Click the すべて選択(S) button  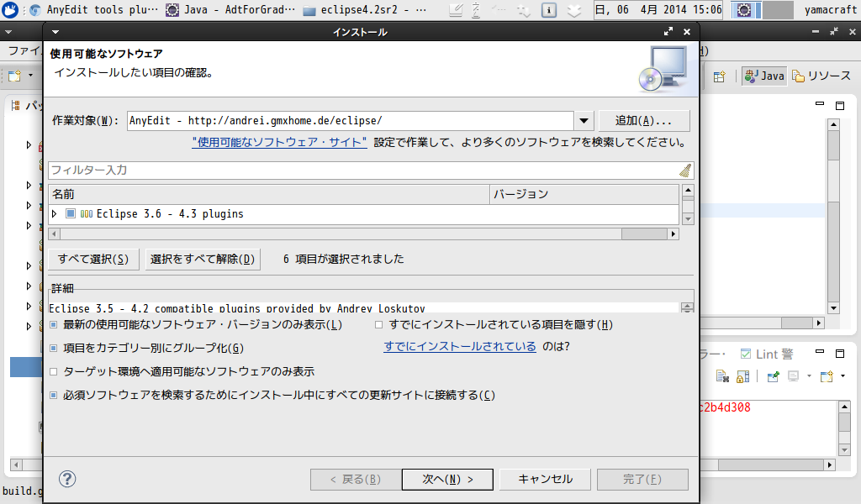[x=93, y=259]
